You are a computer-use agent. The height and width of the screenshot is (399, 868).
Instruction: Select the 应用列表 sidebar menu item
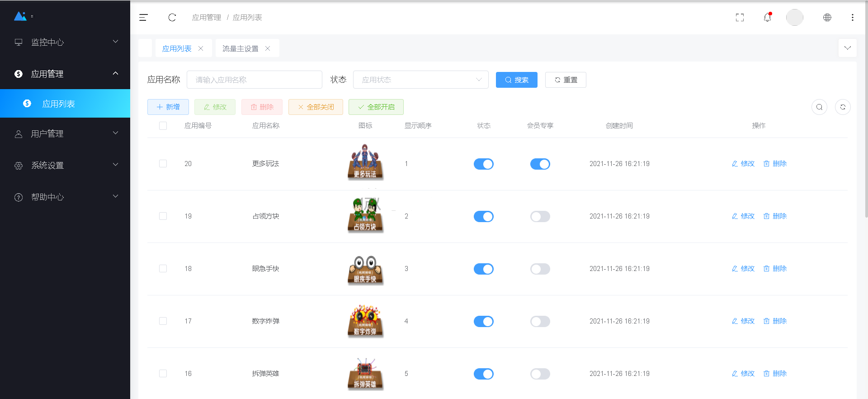(65, 104)
